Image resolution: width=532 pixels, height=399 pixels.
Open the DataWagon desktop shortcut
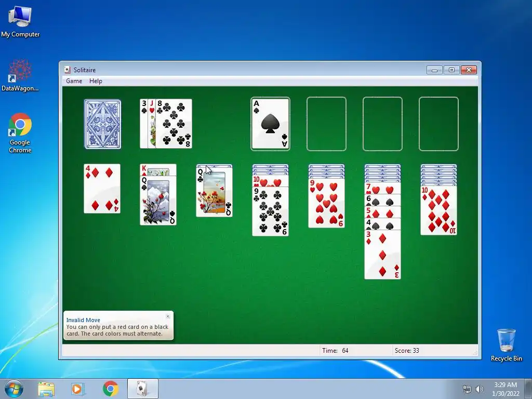(x=20, y=75)
